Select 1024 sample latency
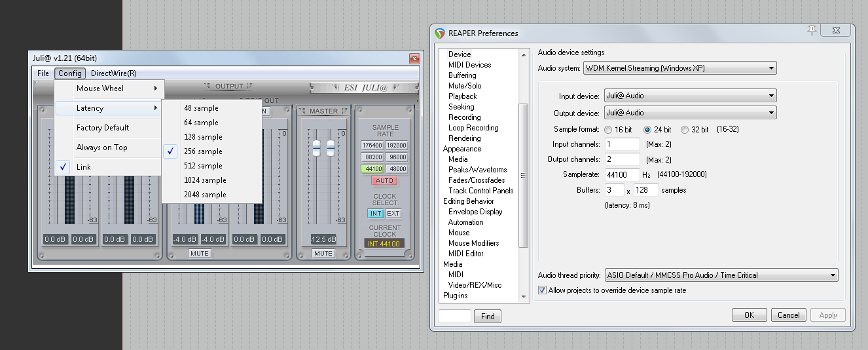The width and height of the screenshot is (868, 350). 212,180
